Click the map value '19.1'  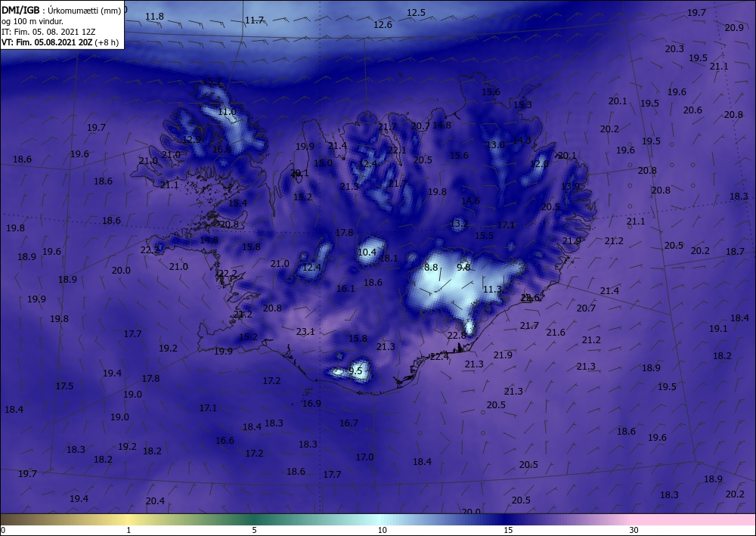pyautogui.click(x=718, y=329)
